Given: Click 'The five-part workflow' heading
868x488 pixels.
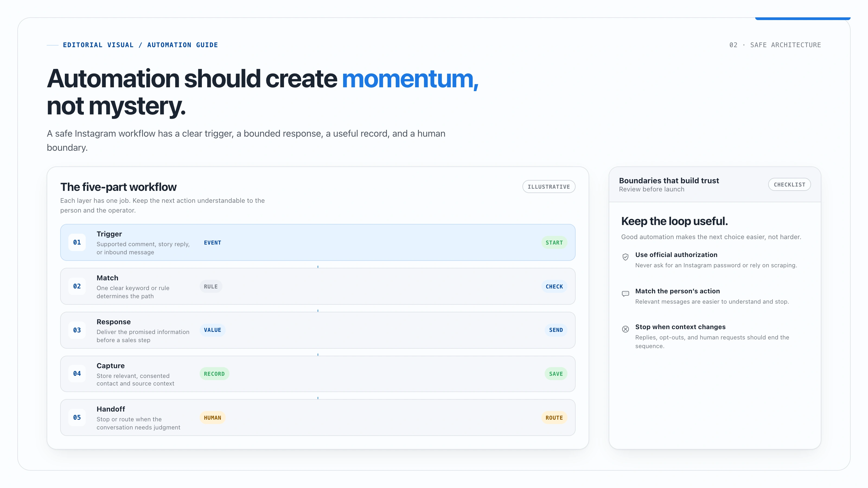Looking at the screenshot, I should 118,187.
